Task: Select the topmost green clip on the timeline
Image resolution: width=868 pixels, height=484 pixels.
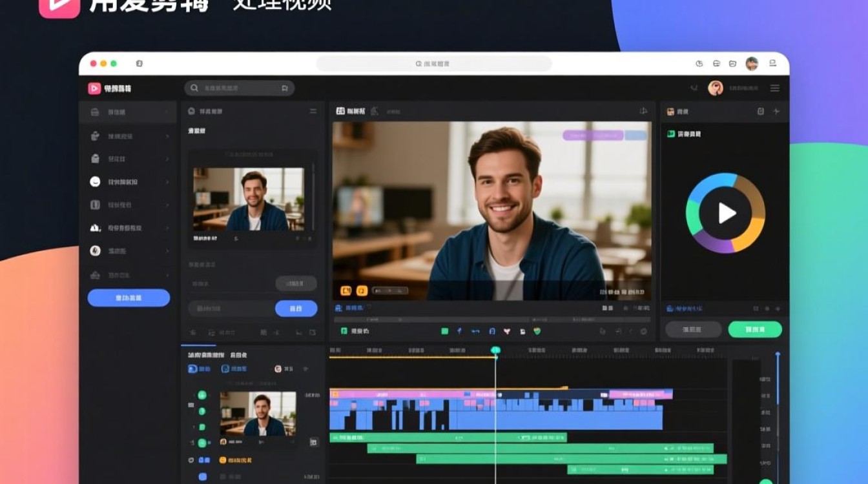Action: click(448, 438)
